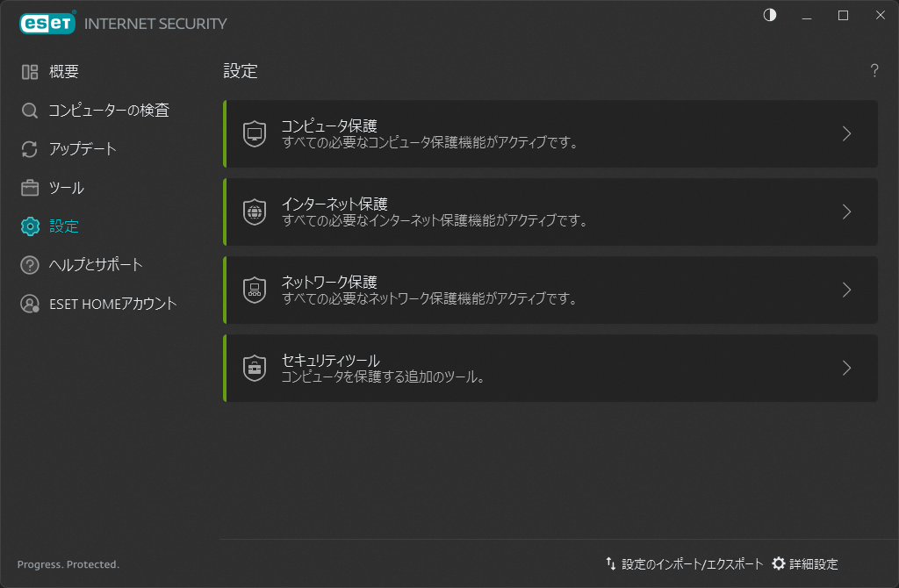Click the Security Tools toolbox shield icon

[255, 368]
